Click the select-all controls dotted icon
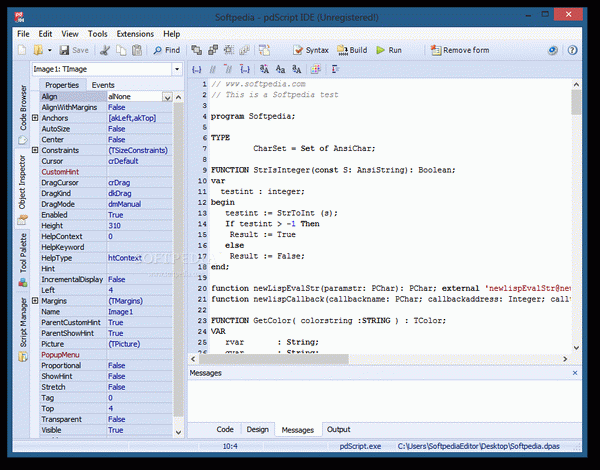The width and height of the screenshot is (600, 470). coord(229,50)
